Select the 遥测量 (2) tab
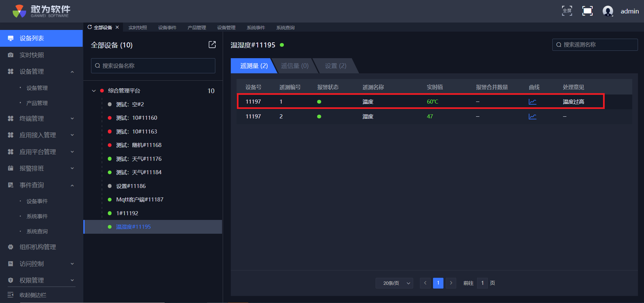 click(x=254, y=66)
